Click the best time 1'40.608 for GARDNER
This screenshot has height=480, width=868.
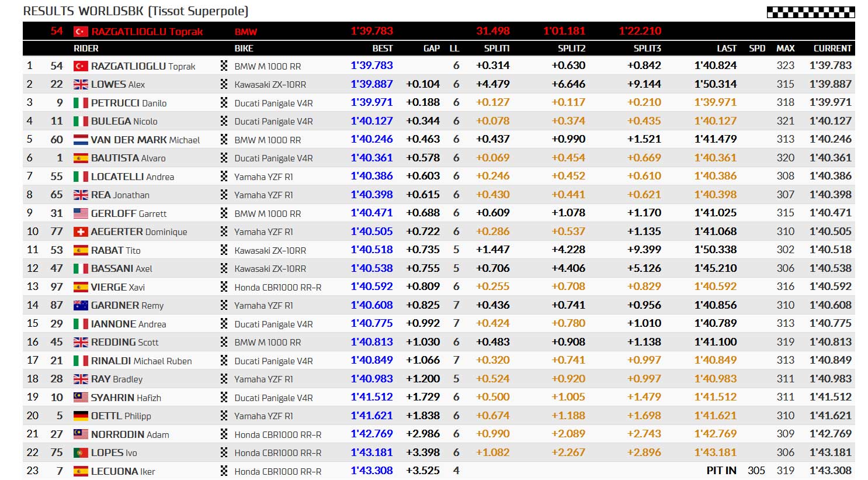pos(371,305)
